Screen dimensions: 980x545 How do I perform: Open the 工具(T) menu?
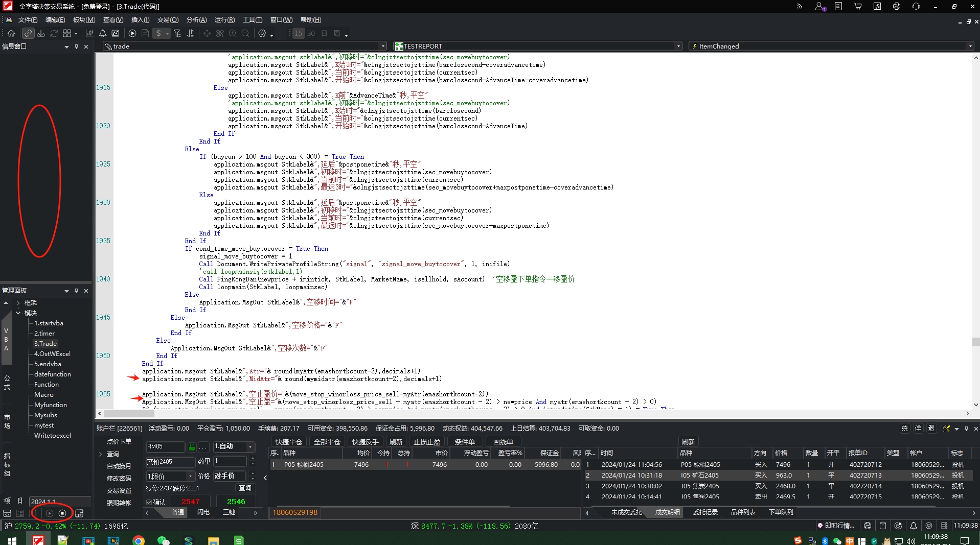pos(253,20)
